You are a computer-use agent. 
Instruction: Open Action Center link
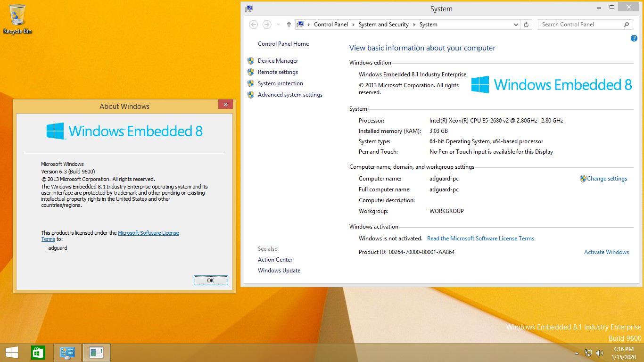tap(275, 260)
